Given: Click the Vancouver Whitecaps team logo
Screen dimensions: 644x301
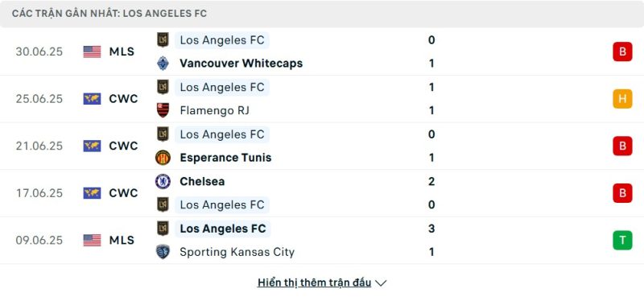Looking at the screenshot, I should click(163, 64).
